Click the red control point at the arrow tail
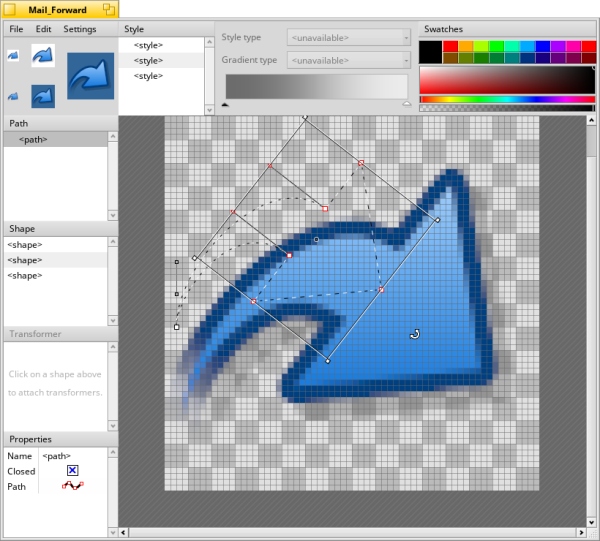Image resolution: width=600 pixels, height=541 pixels. [253, 301]
